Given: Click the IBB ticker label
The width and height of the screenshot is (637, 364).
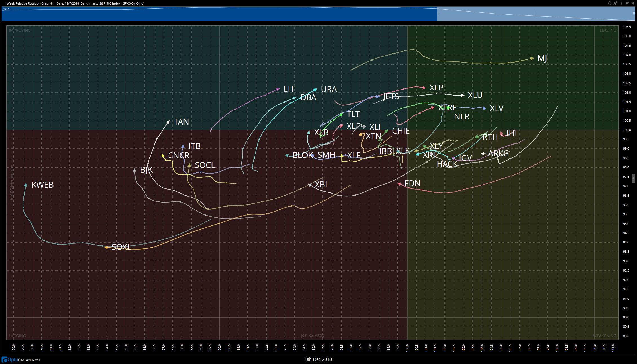Looking at the screenshot, I should (386, 151).
